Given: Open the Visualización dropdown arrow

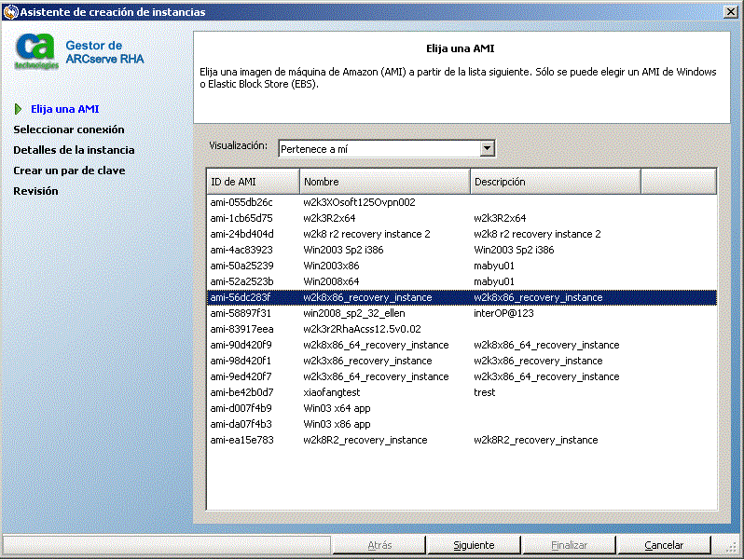Looking at the screenshot, I should point(487,148).
